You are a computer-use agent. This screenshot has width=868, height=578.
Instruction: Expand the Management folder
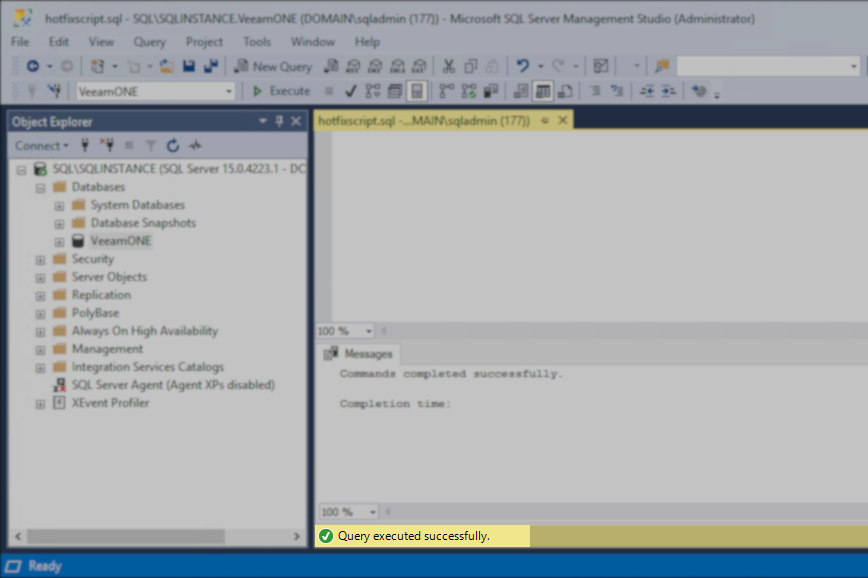(40, 350)
